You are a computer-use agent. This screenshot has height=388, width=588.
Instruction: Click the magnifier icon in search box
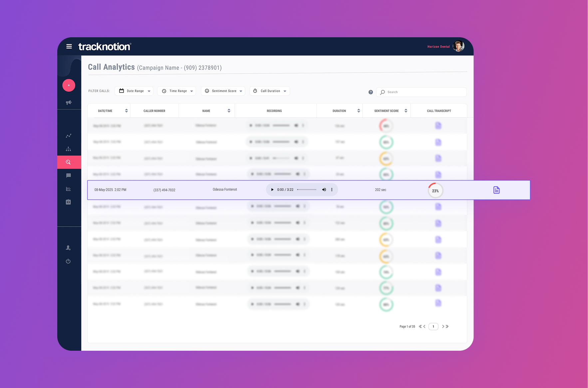pos(383,92)
